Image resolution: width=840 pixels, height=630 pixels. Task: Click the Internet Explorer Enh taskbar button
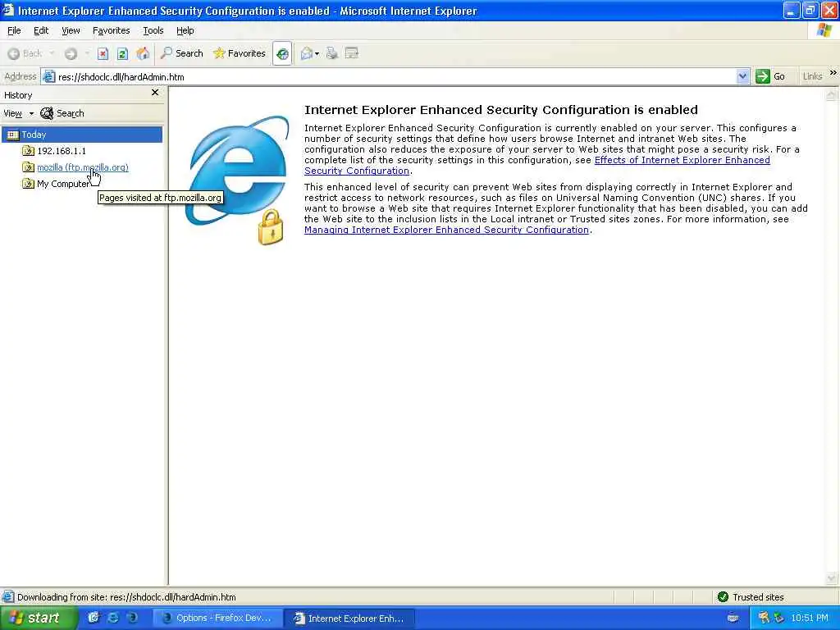[x=349, y=619]
